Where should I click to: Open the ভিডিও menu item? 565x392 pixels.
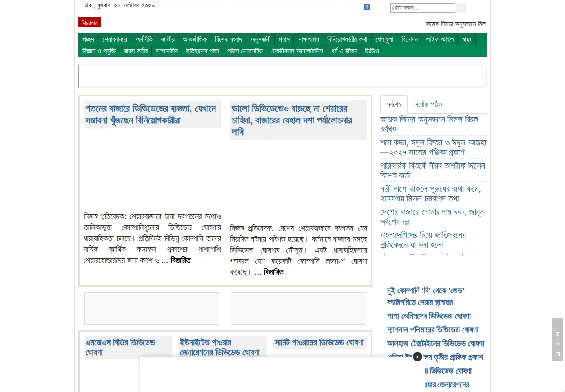tap(372, 51)
